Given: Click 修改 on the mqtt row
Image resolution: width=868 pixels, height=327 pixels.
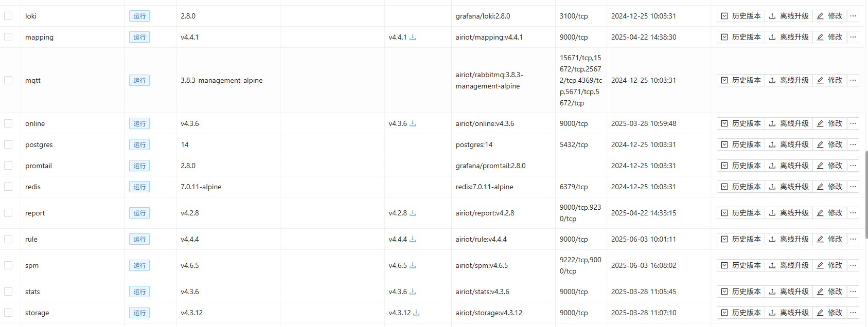Looking at the screenshot, I should [x=829, y=80].
